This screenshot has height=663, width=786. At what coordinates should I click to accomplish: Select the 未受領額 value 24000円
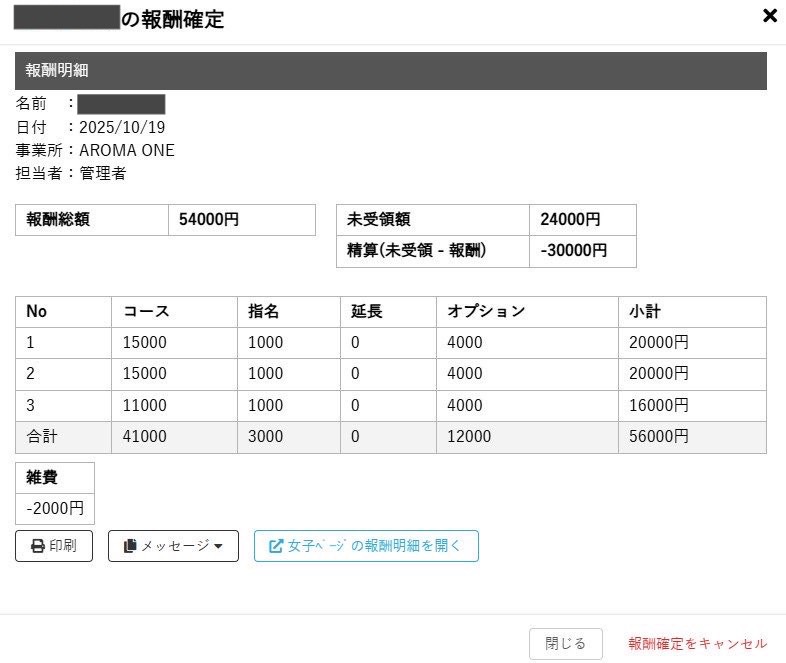570,220
